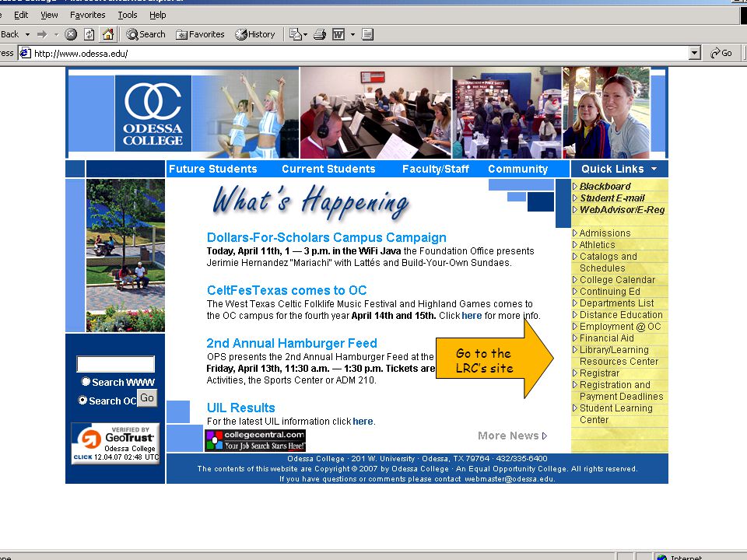Image resolution: width=747 pixels, height=560 pixels.
Task: Open the Edit icon dropdown arrow
Action: 352,34
